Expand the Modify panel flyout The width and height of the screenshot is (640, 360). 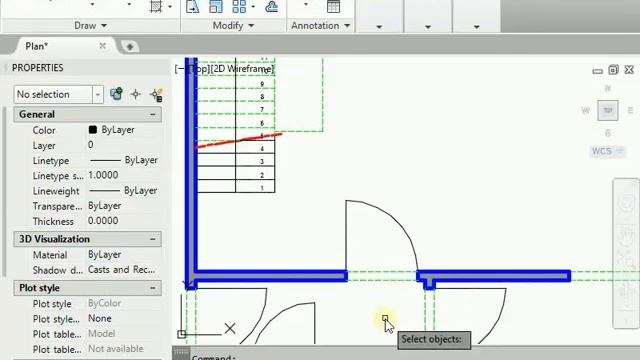(233, 26)
